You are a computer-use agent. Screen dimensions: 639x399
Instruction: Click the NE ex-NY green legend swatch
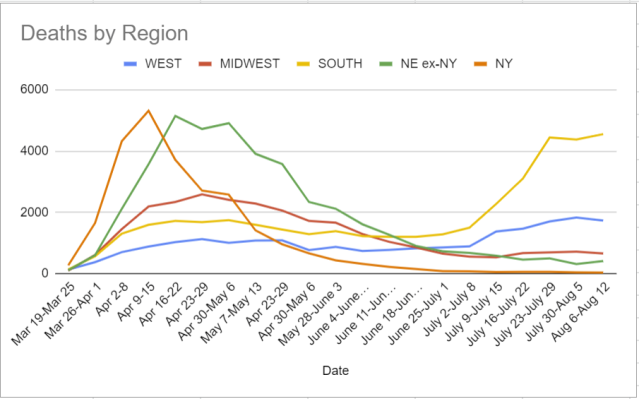(x=385, y=64)
